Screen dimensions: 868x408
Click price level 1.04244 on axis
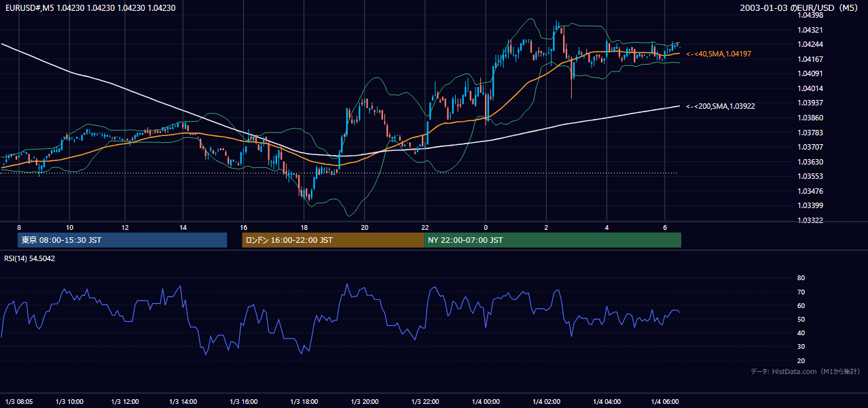(x=810, y=45)
